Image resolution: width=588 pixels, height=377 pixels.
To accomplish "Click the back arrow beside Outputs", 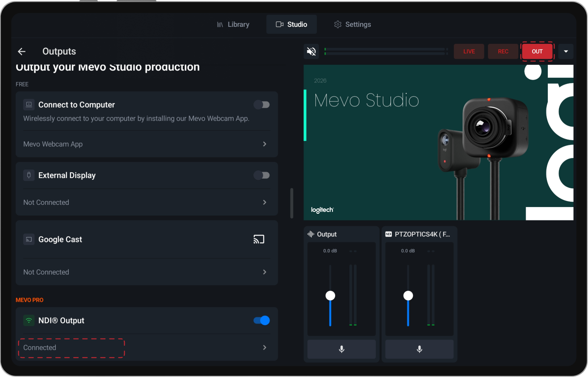I will click(x=21, y=51).
